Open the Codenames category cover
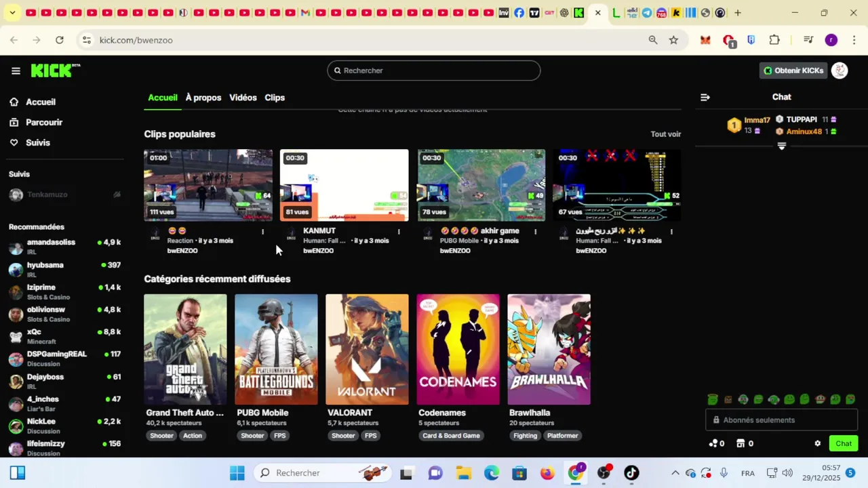This screenshot has height=488, width=868. pyautogui.click(x=458, y=349)
